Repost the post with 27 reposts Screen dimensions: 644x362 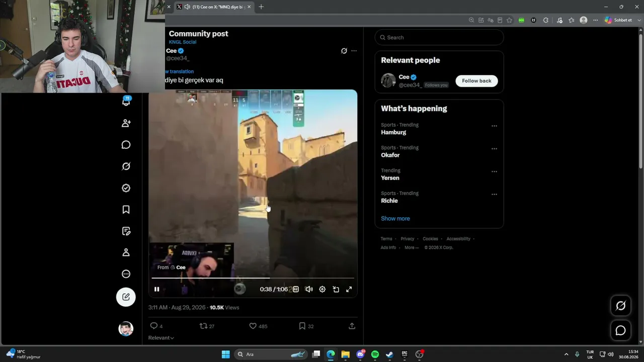pos(207,326)
